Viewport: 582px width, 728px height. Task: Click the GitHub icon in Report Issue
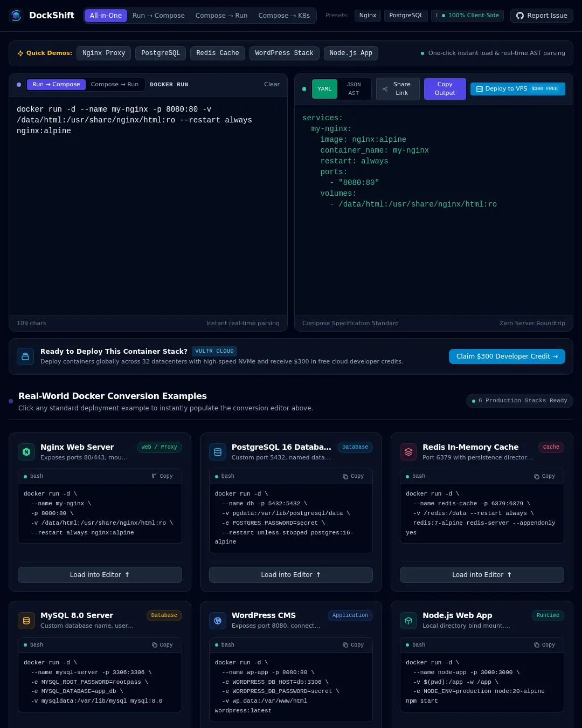(520, 16)
